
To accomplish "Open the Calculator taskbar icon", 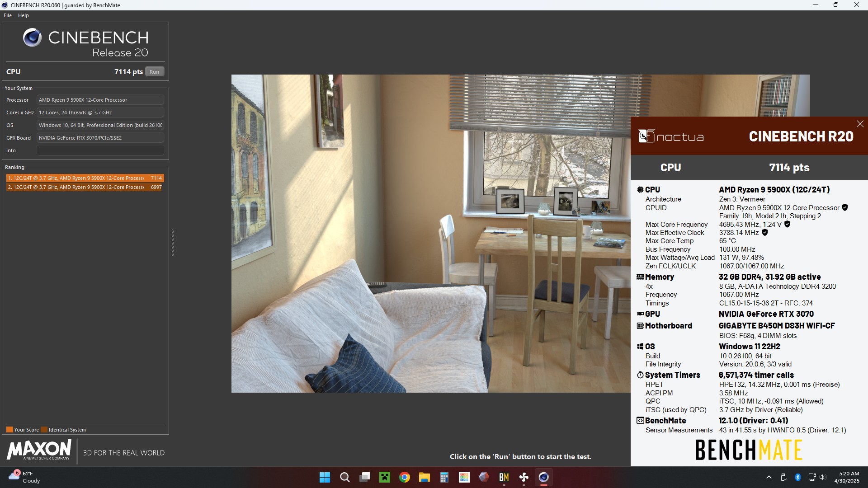I will point(444,477).
